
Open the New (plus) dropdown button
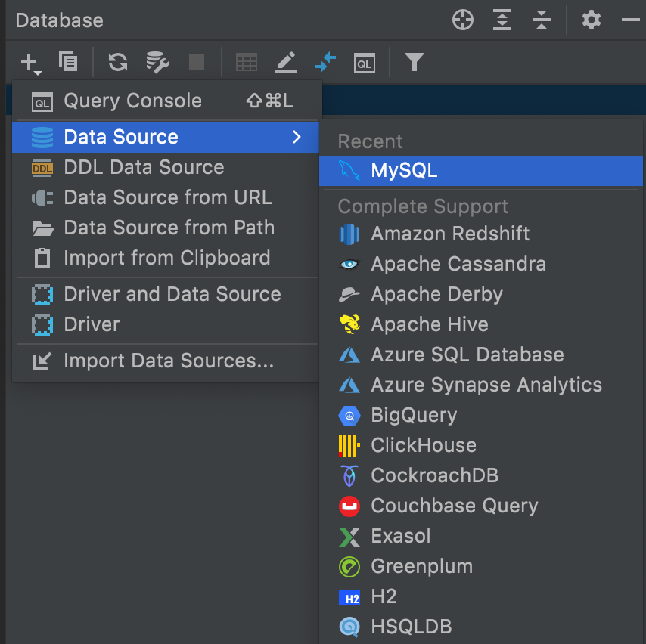[31, 63]
